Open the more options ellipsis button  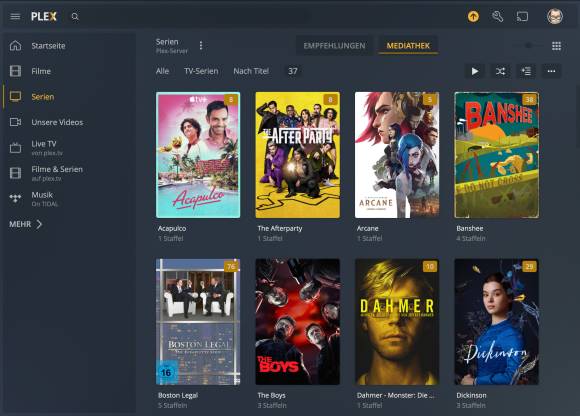[x=552, y=71]
